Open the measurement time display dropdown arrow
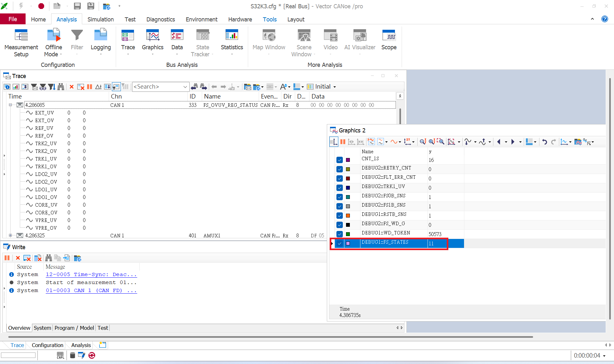The width and height of the screenshot is (614, 364). [x=604, y=356]
